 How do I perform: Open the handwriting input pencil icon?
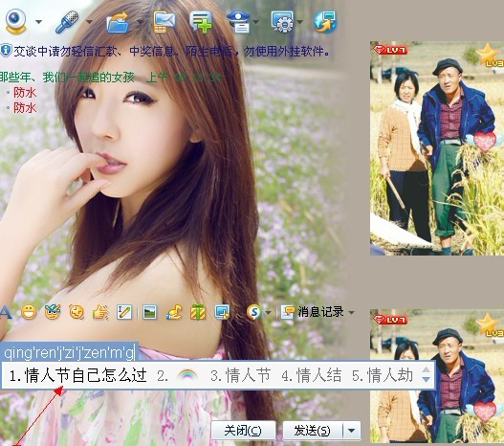point(124,312)
